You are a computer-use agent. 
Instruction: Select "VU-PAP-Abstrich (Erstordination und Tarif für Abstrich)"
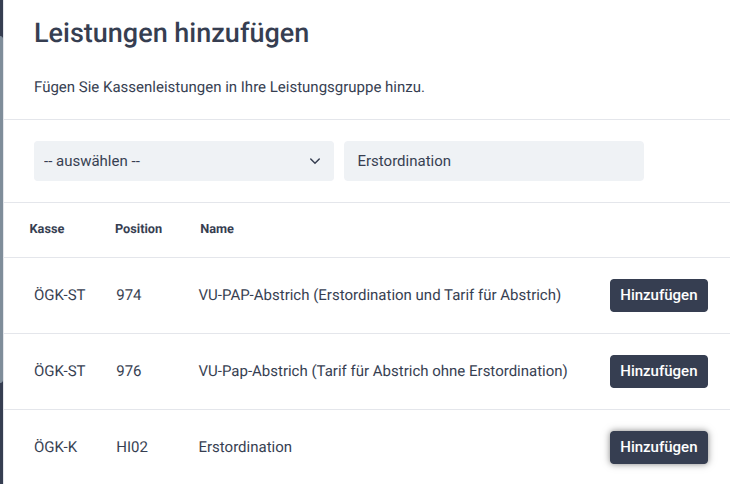point(380,295)
